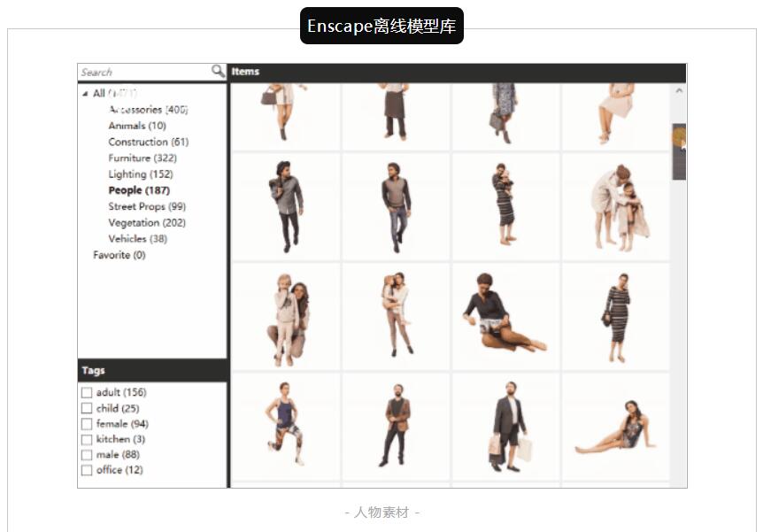Click the magnifier search icon
The width and height of the screenshot is (763, 532).
218,71
